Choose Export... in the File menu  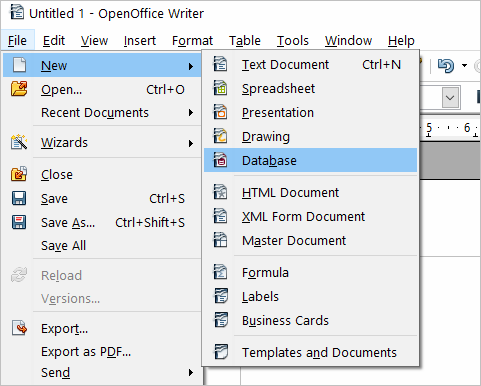[102, 329]
